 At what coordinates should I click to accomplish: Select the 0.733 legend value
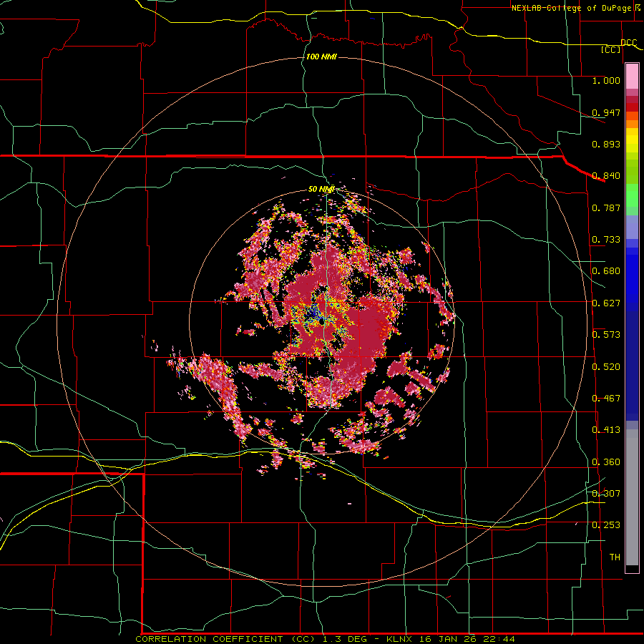606,240
